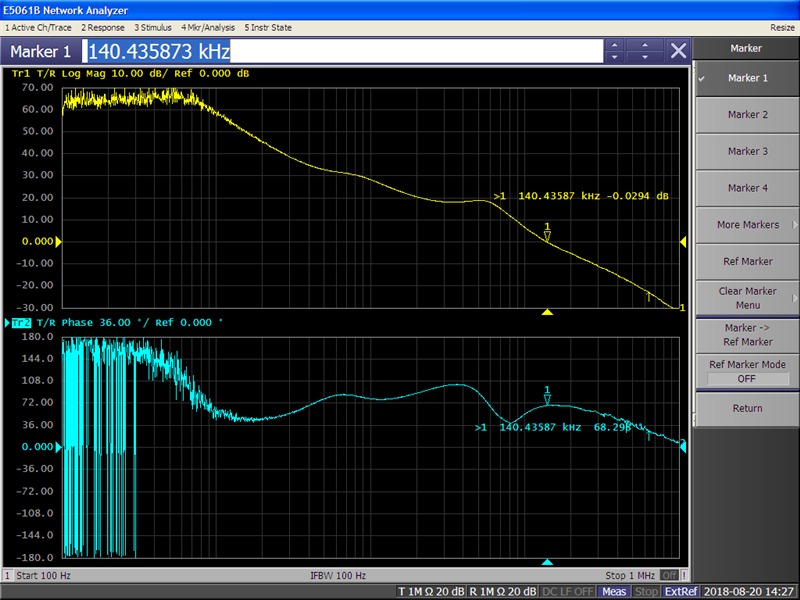
Task: Click the channel 1 number indicator at bottom left
Action: (x=7, y=576)
